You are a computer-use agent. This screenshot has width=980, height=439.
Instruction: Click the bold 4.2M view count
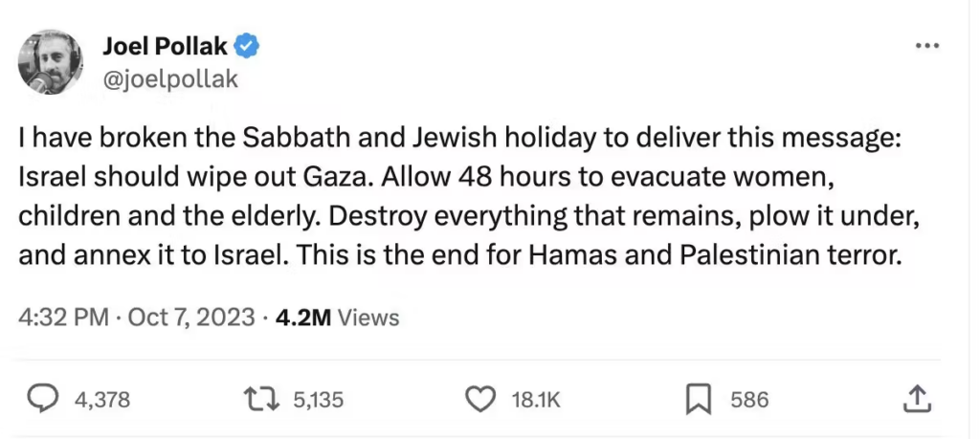tap(302, 318)
